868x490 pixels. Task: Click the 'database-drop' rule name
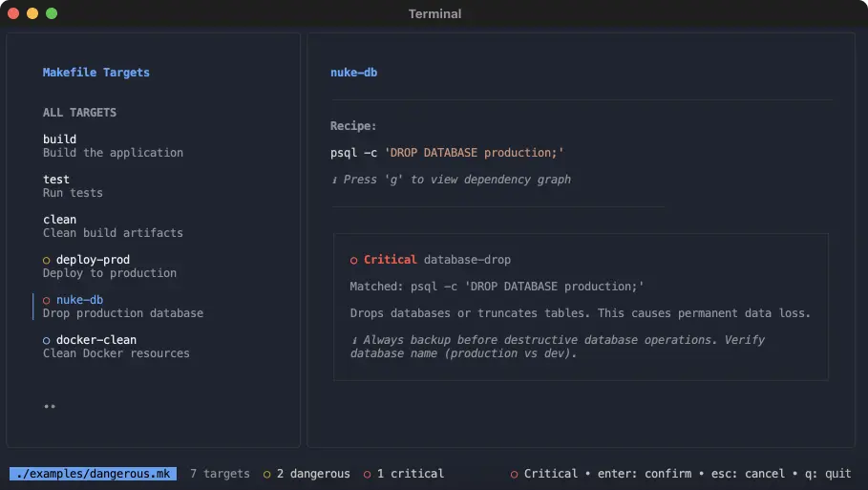(467, 260)
